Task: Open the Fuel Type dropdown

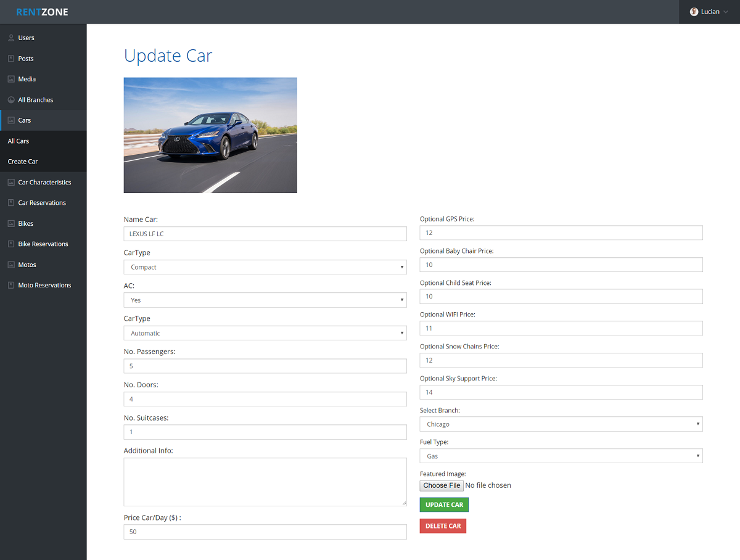Action: 561,456
